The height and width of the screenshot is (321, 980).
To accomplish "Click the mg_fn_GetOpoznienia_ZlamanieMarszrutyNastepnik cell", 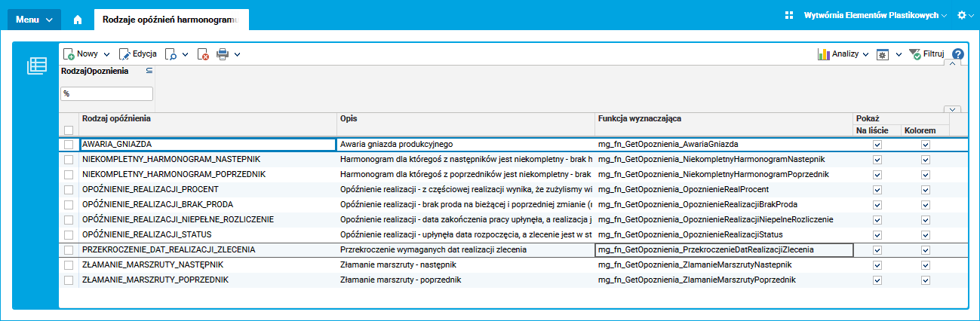I will [x=723, y=265].
